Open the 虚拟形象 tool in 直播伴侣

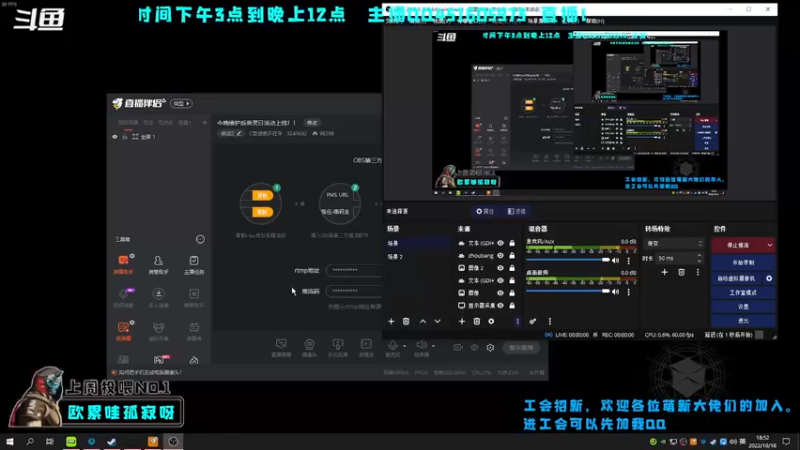pyautogui.click(x=158, y=331)
